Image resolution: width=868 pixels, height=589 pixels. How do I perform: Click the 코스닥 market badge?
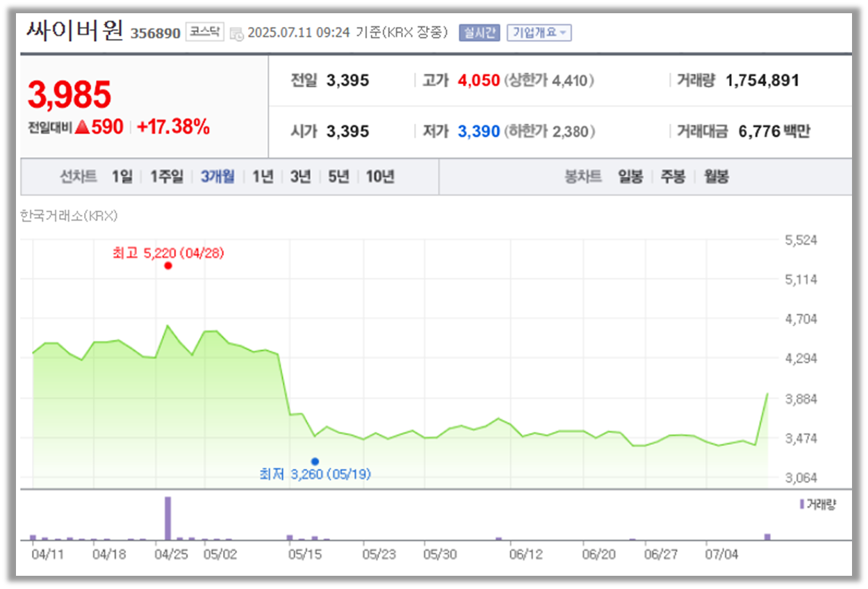[204, 33]
